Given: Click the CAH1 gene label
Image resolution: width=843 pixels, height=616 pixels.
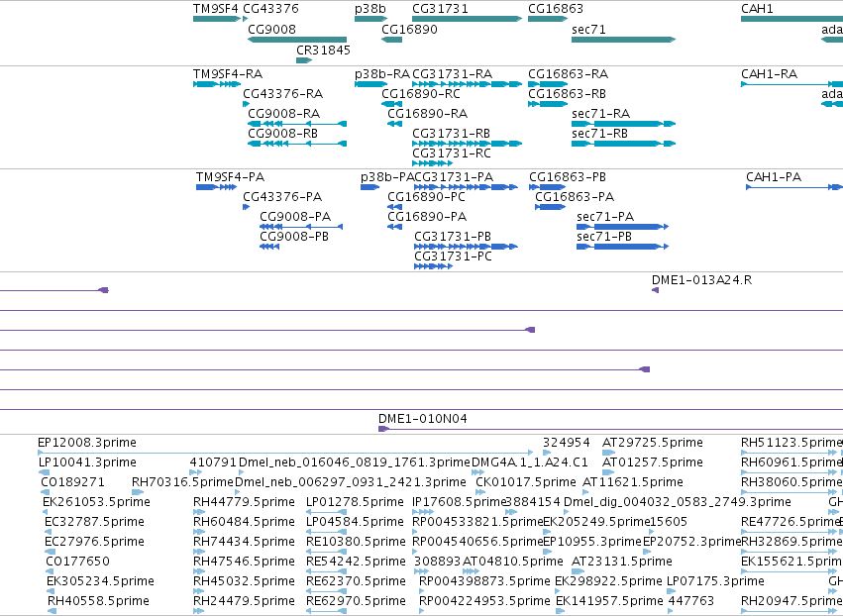Looking at the screenshot, I should coord(757,9).
